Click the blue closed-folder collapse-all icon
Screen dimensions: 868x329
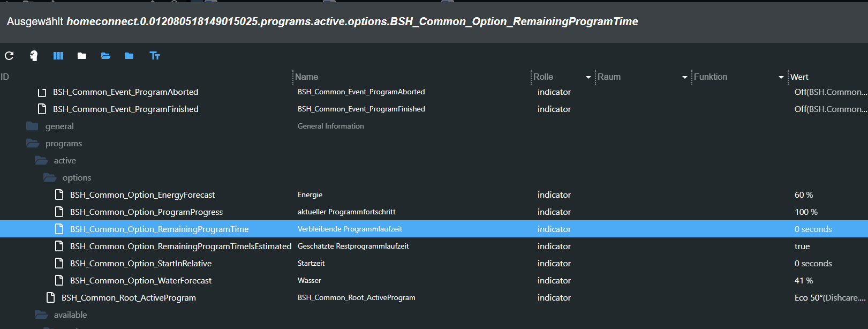[x=129, y=56]
